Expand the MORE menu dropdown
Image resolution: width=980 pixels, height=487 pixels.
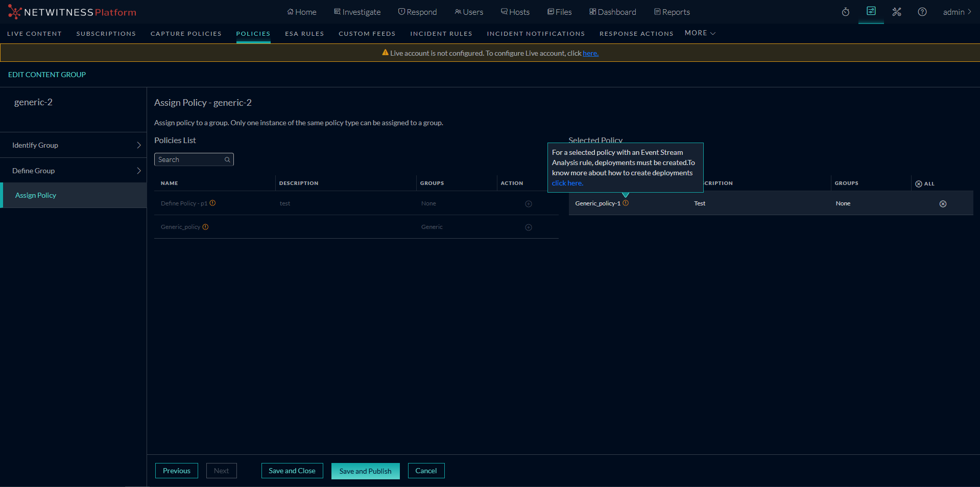[x=700, y=33]
